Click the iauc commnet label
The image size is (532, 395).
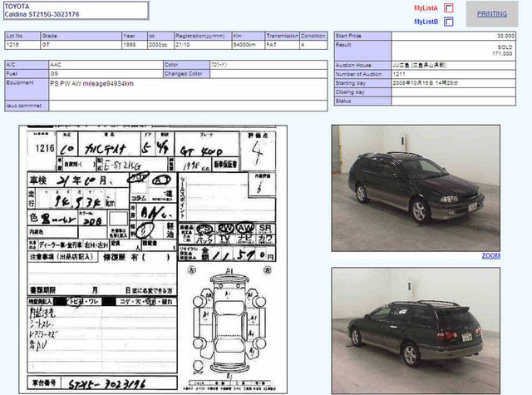[27, 106]
